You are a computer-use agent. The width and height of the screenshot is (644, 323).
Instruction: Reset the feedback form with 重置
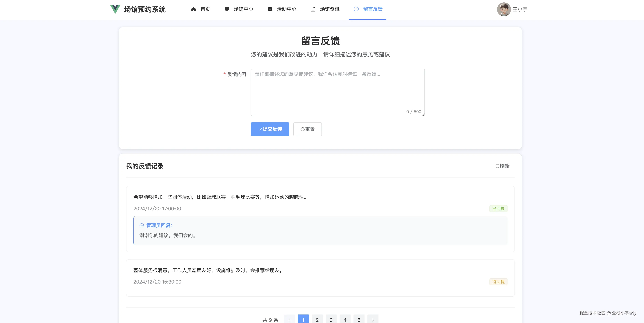[307, 129]
